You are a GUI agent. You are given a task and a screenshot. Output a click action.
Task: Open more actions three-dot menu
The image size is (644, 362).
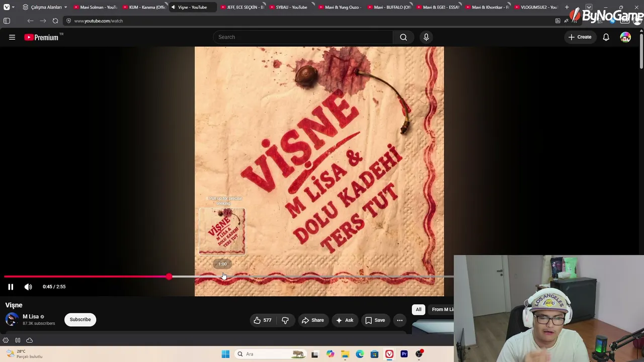399,320
